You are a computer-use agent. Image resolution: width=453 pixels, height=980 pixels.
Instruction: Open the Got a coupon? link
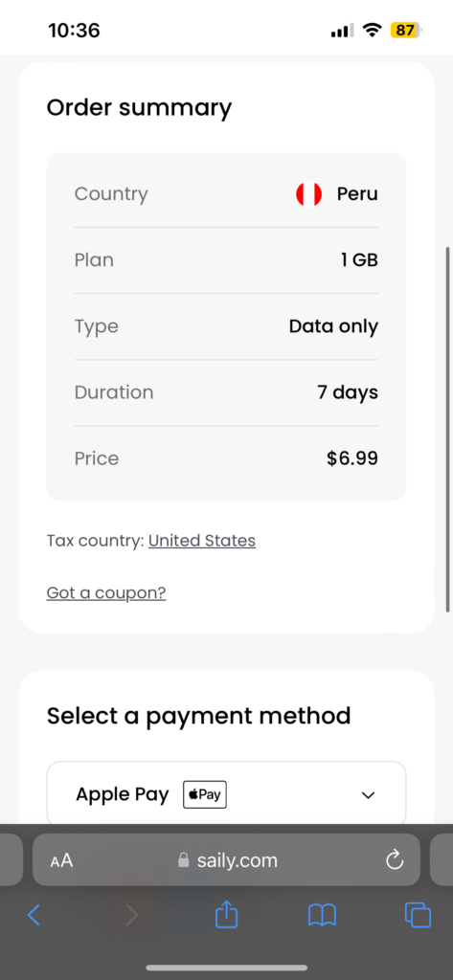(106, 592)
